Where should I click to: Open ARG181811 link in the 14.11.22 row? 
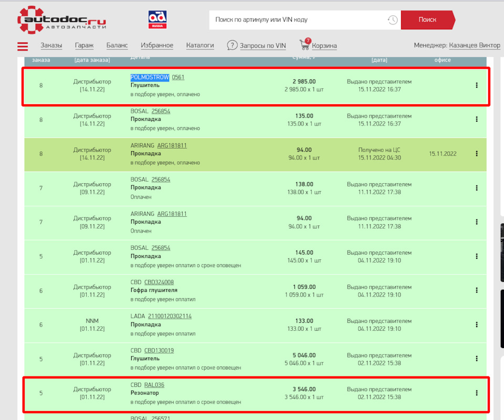click(172, 145)
